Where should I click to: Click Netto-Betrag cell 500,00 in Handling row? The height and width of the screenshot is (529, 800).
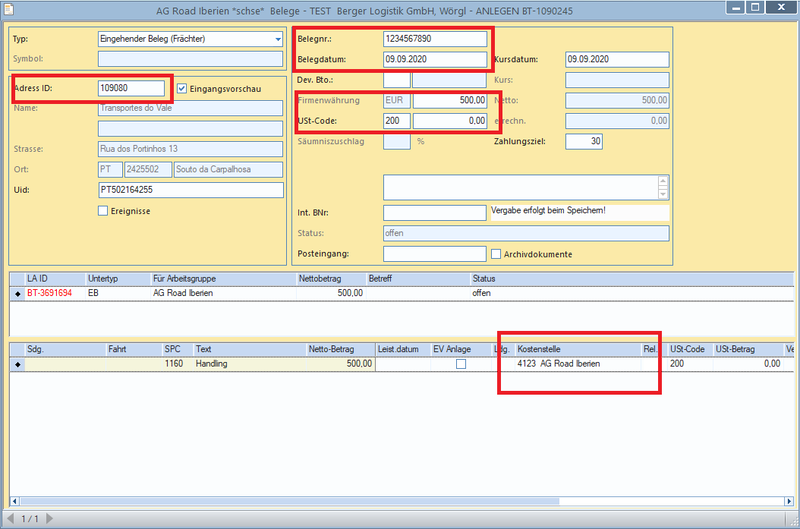coord(340,364)
